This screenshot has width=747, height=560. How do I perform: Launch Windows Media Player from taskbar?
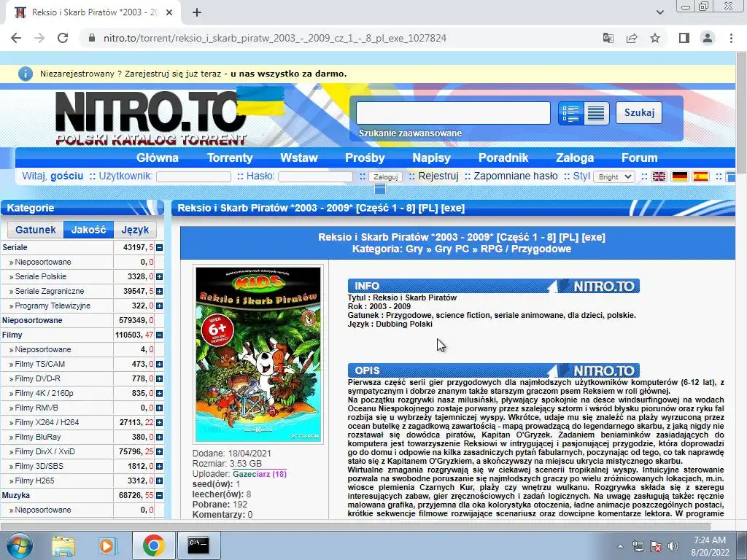point(108,545)
